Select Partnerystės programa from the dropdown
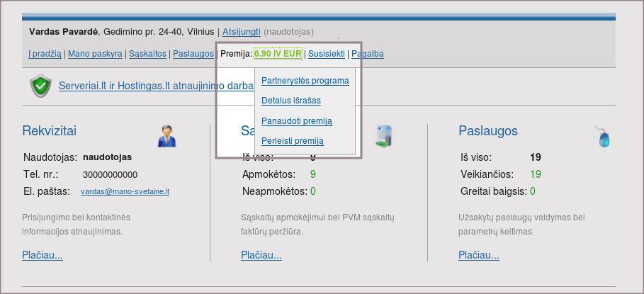Image resolution: width=644 pixels, height=294 pixels. pos(305,81)
